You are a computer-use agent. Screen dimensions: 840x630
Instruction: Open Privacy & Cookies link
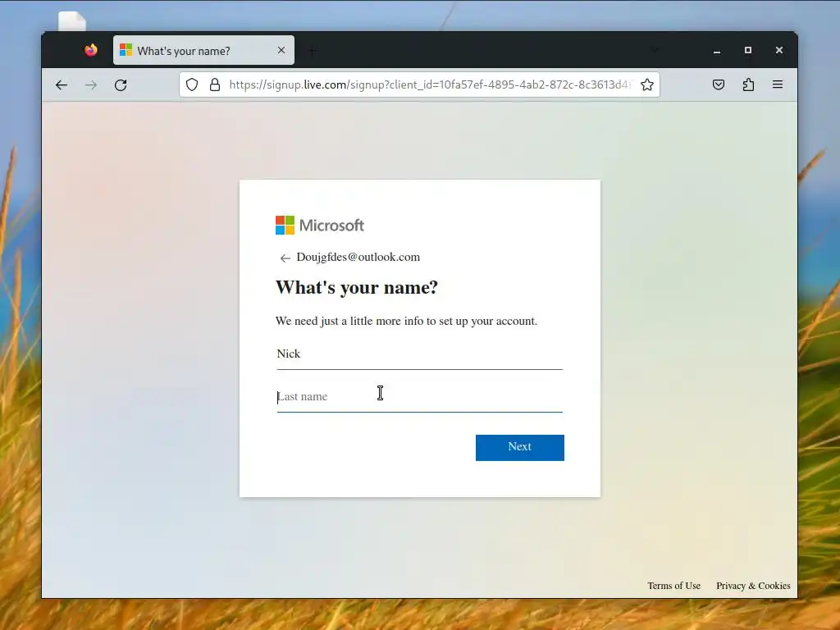pyautogui.click(x=753, y=586)
